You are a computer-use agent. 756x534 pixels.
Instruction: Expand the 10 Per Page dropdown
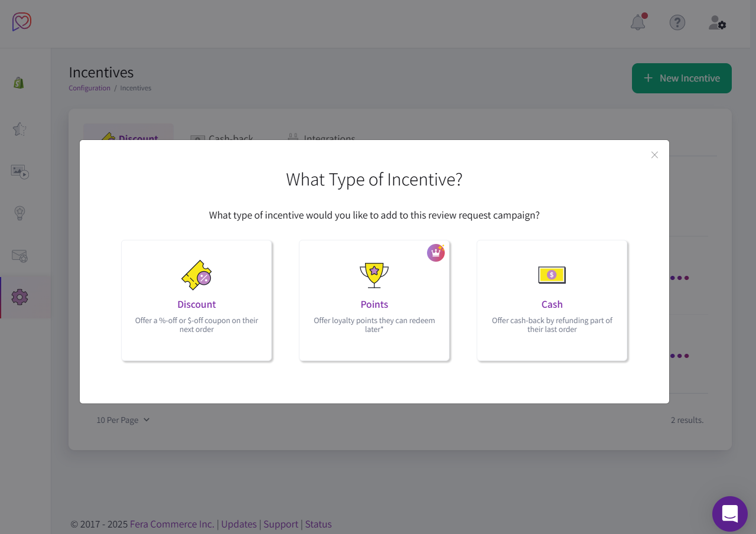click(x=123, y=420)
